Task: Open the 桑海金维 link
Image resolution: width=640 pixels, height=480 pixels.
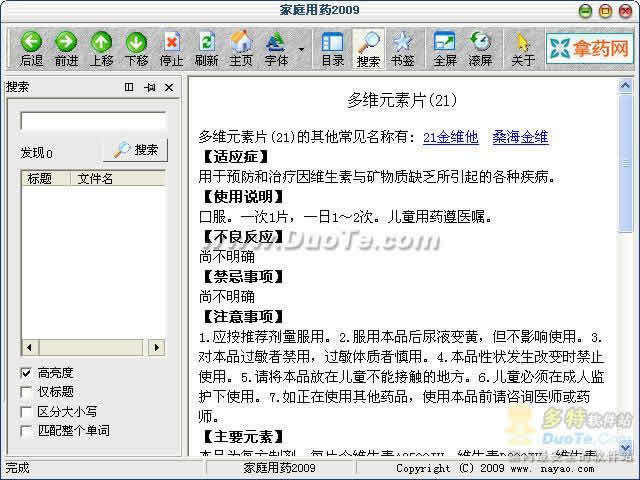Action: [520, 137]
